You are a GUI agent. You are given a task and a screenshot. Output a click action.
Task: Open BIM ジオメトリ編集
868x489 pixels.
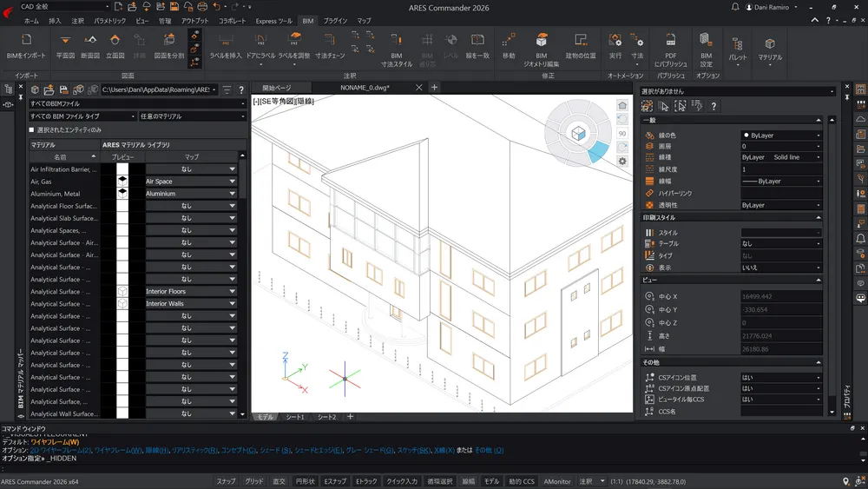pyautogui.click(x=542, y=50)
